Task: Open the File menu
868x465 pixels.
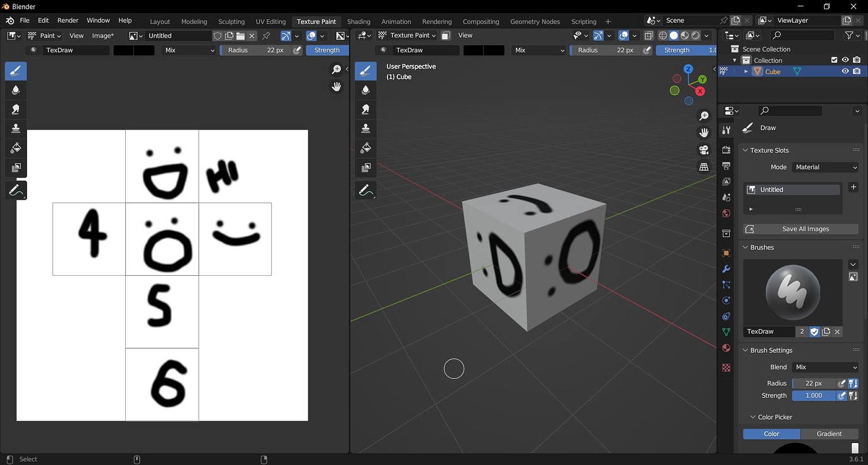Action: (x=25, y=21)
